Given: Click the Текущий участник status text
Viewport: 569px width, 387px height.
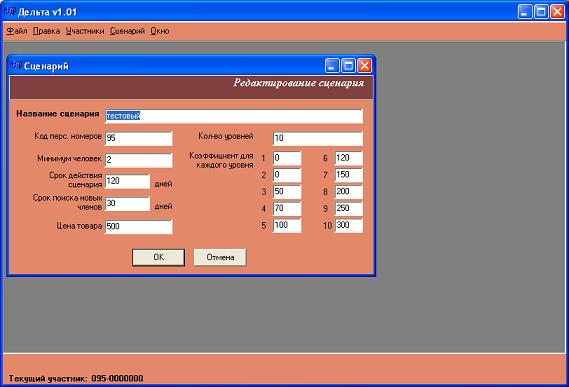Looking at the screenshot, I should (76, 379).
